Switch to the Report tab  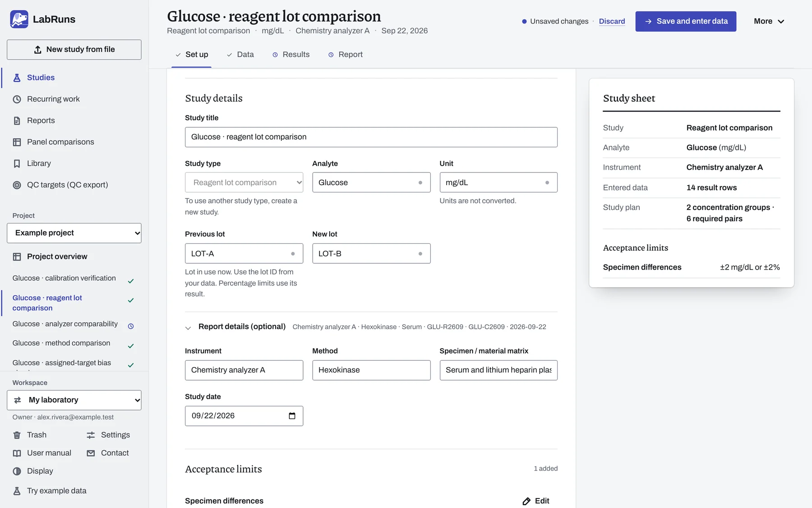pyautogui.click(x=345, y=55)
